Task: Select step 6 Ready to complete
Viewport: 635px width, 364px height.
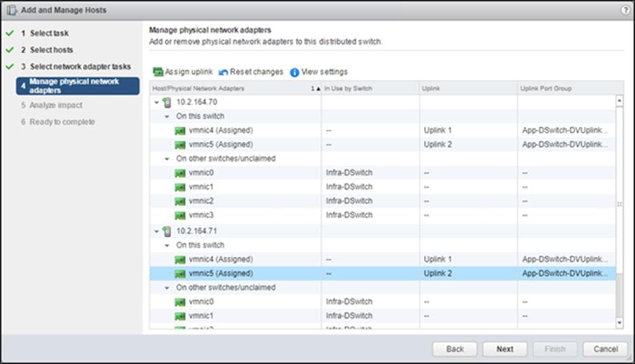Action: [x=58, y=122]
